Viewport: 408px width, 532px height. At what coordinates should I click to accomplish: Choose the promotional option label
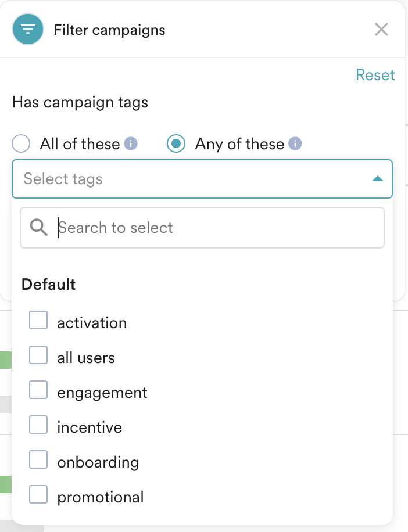(101, 498)
